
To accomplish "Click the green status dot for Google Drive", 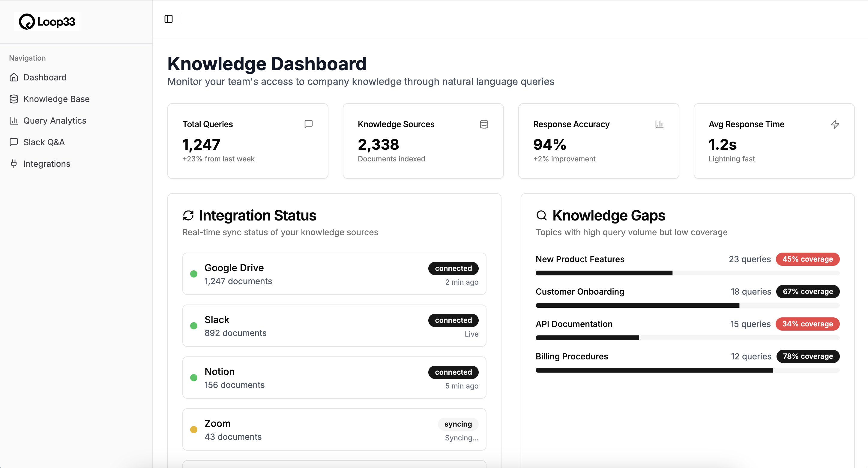I will pyautogui.click(x=194, y=274).
